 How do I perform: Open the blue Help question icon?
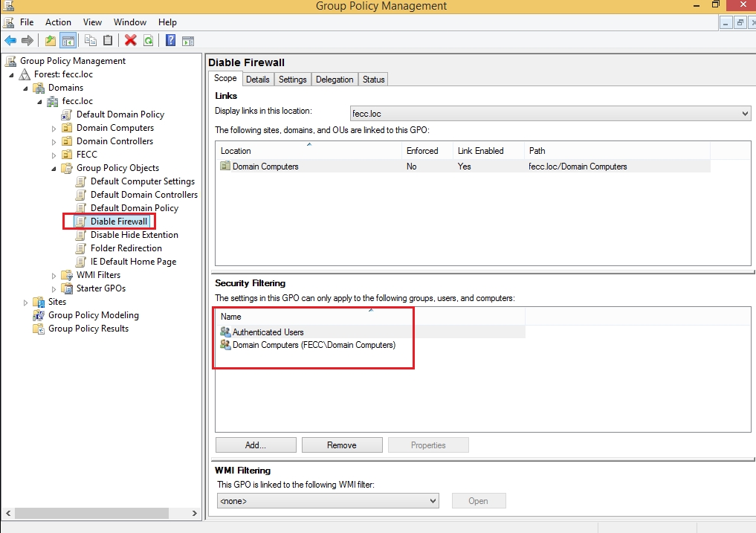coord(171,41)
